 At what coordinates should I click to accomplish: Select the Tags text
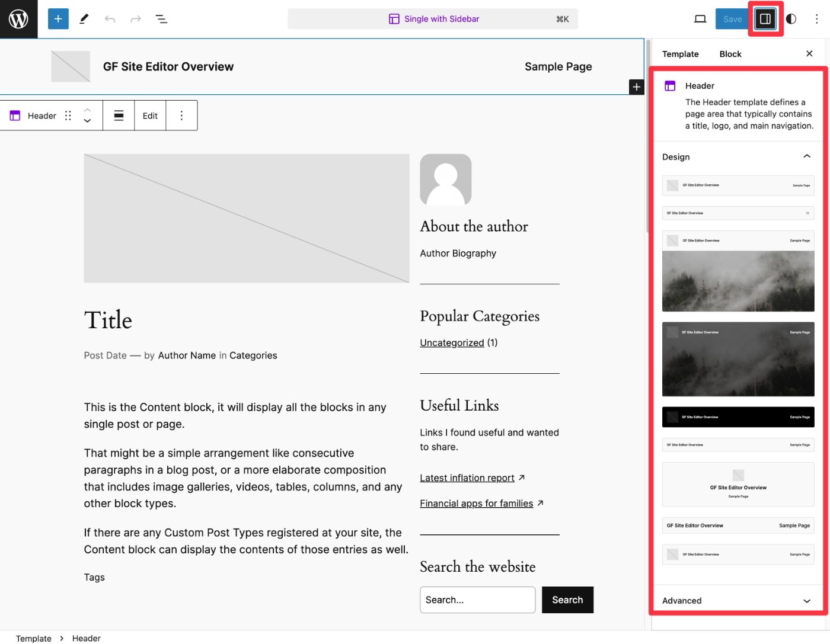pyautogui.click(x=94, y=577)
